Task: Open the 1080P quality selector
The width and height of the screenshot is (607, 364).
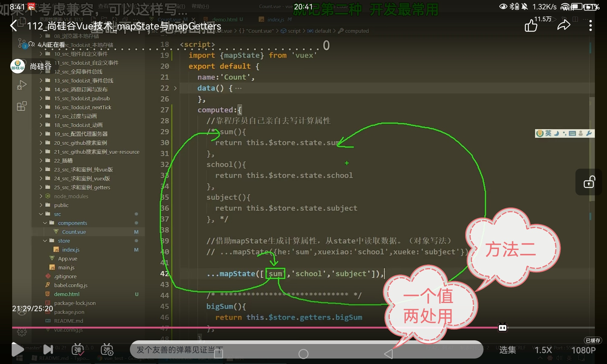Action: coord(583,350)
